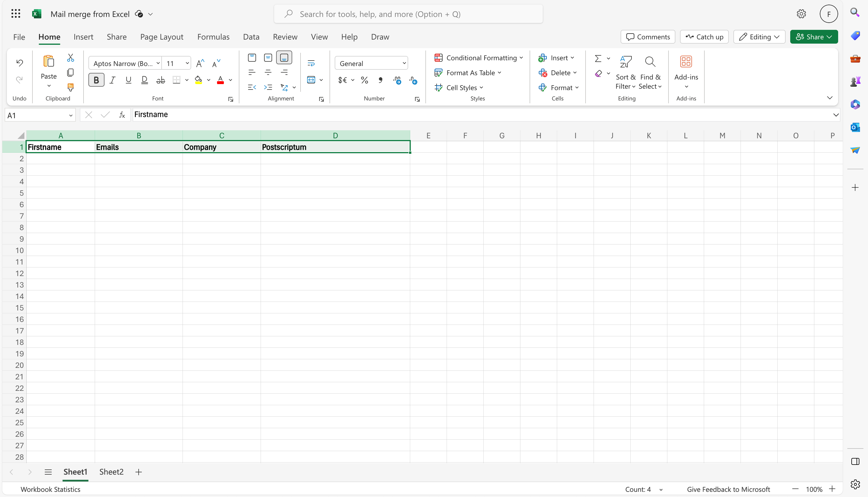Expand the formula bar chevron

(836, 115)
